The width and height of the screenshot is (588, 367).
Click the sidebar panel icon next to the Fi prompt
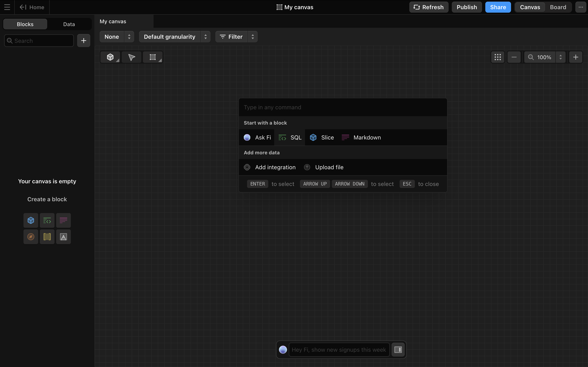point(398,349)
